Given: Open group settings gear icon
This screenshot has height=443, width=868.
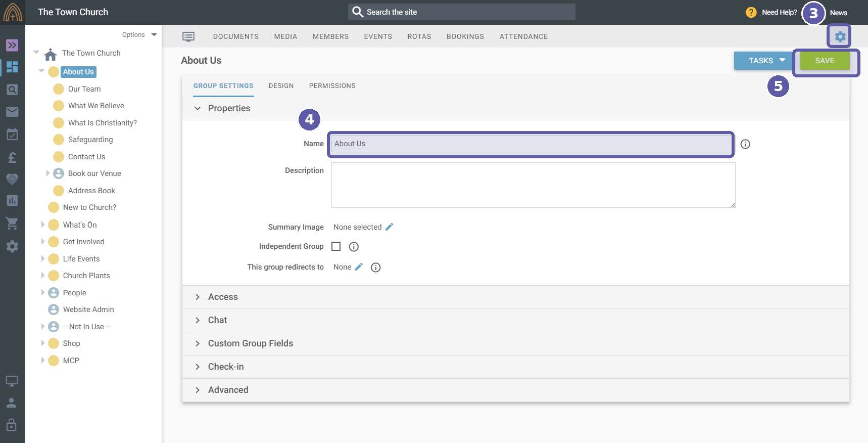Looking at the screenshot, I should [840, 36].
